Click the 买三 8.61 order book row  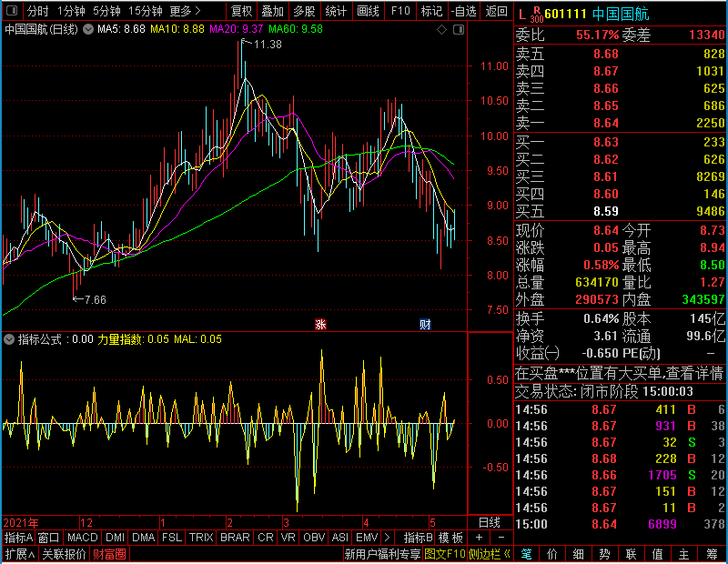(x=620, y=176)
